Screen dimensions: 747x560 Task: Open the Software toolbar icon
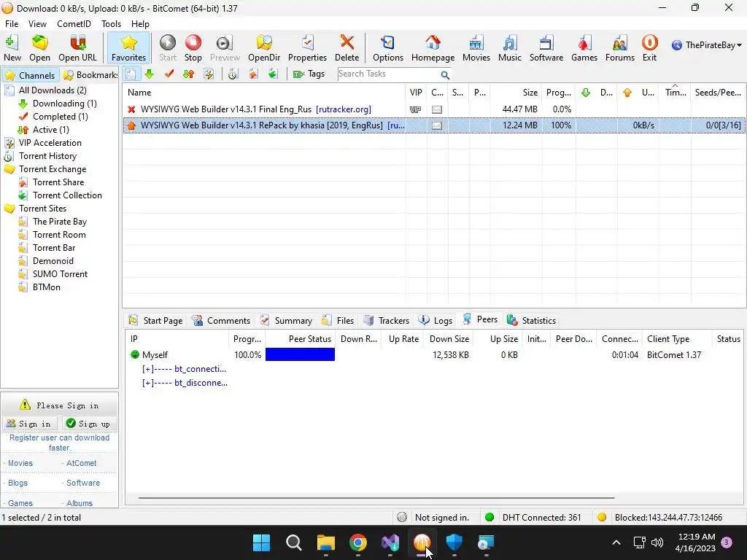[546, 48]
